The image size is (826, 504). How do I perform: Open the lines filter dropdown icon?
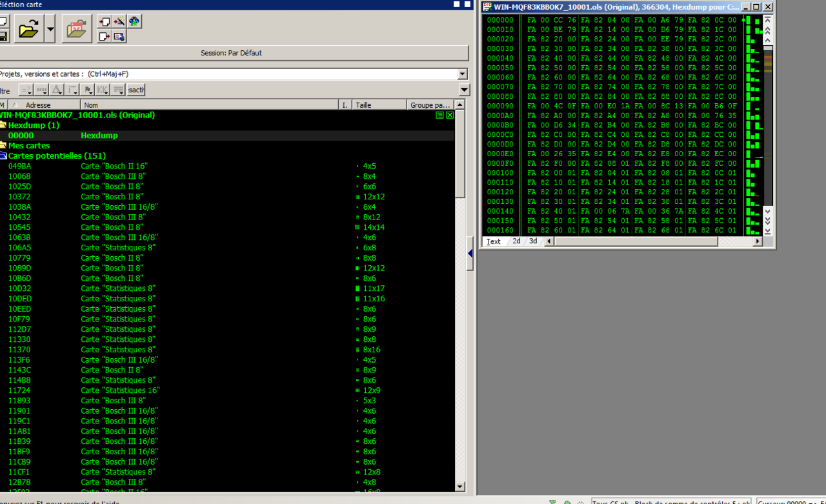coord(119,90)
